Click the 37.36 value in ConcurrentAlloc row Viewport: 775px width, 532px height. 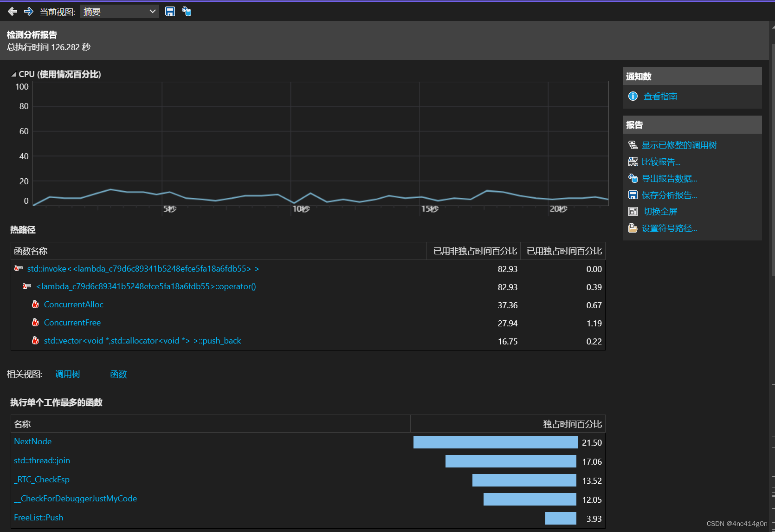[x=508, y=305]
